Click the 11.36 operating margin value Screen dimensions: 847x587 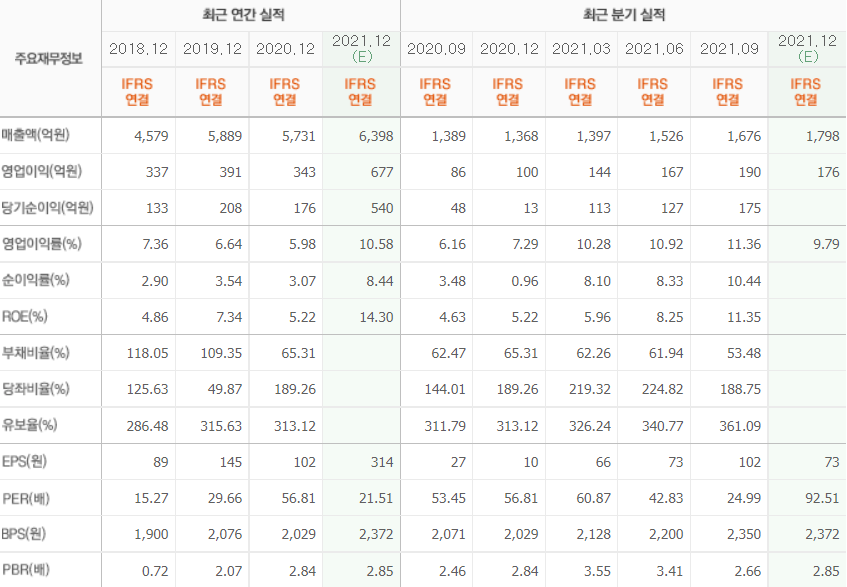[744, 245]
